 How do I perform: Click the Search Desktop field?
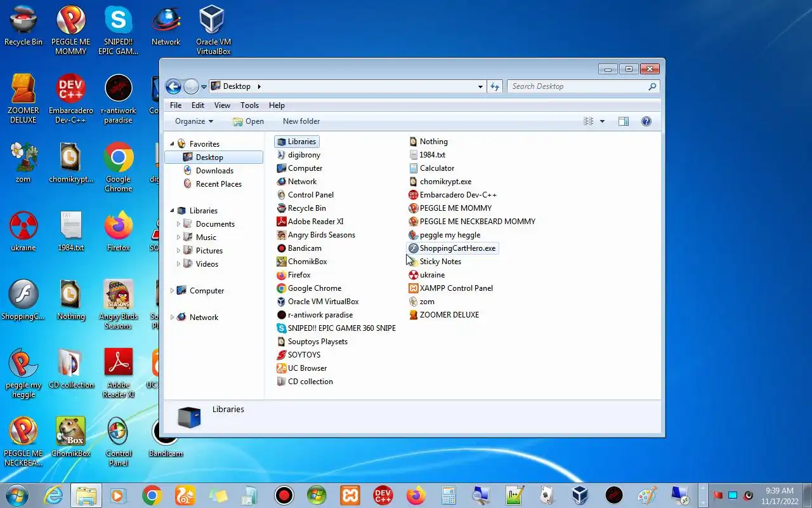(x=583, y=86)
